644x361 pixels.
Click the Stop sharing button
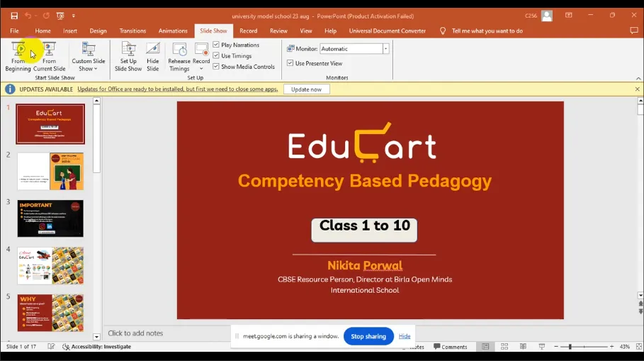[x=368, y=336]
